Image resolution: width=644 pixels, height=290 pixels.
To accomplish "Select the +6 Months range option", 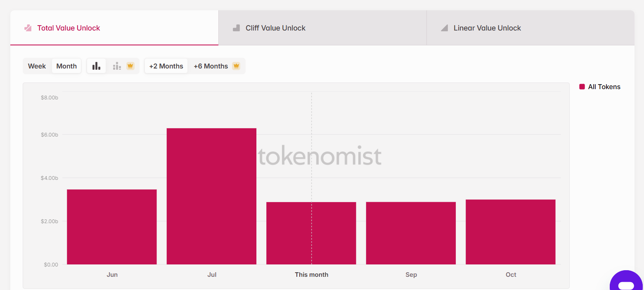I will pos(211,66).
